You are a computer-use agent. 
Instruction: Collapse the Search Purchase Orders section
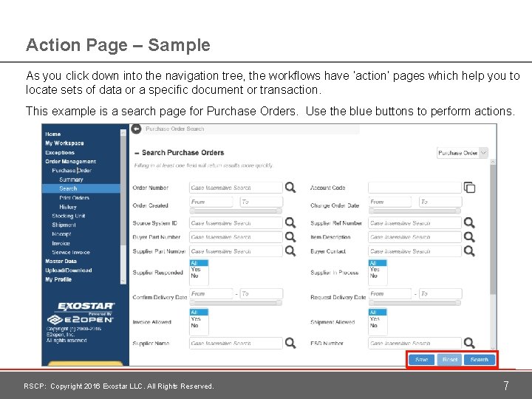[x=137, y=154]
